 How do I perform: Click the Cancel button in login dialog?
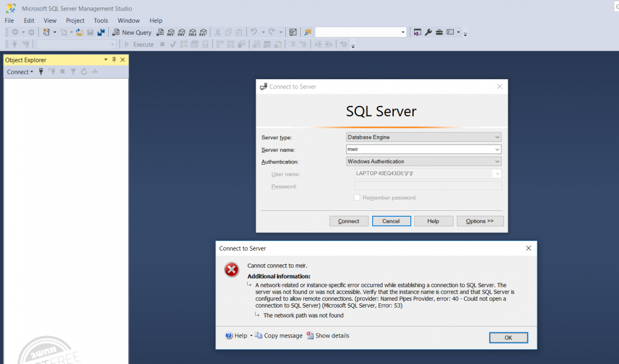pyautogui.click(x=391, y=221)
